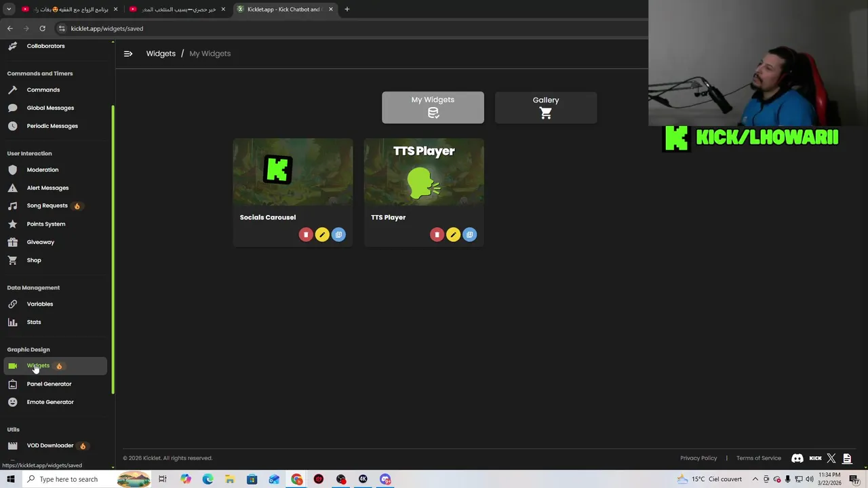Click the Alert Messages warning icon

pyautogui.click(x=12, y=188)
